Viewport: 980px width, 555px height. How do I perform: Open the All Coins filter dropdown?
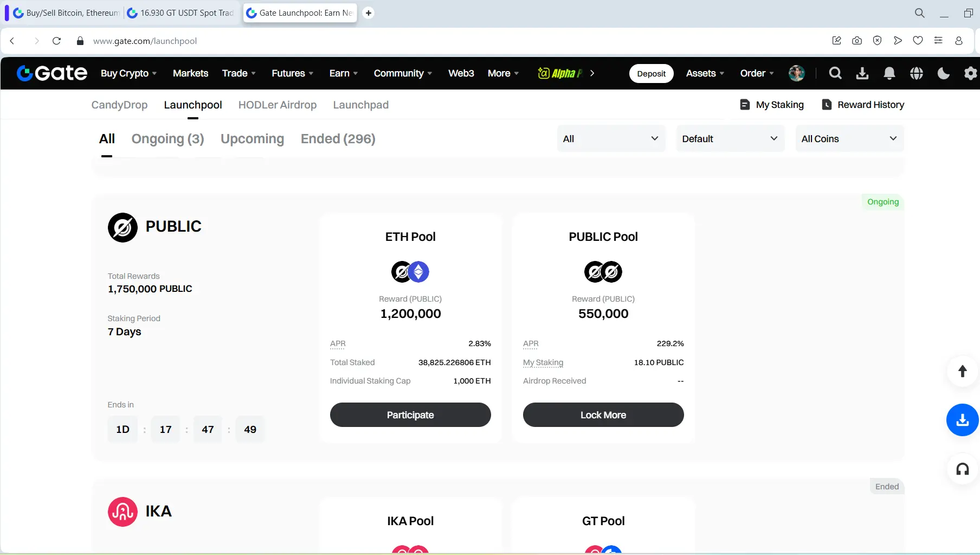point(849,139)
